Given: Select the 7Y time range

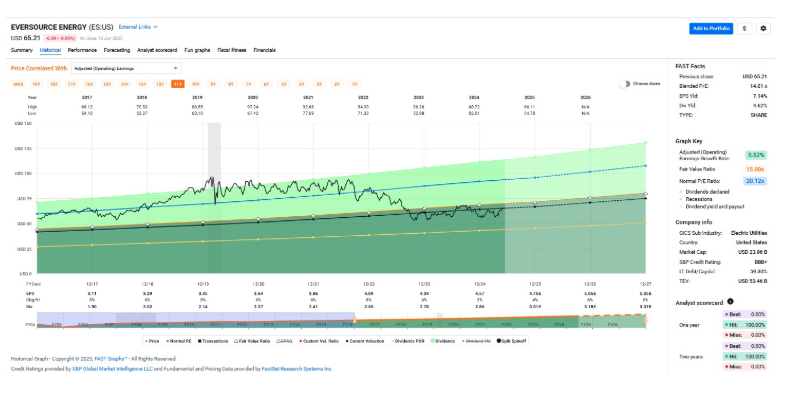Looking at the screenshot, I should (248, 84).
